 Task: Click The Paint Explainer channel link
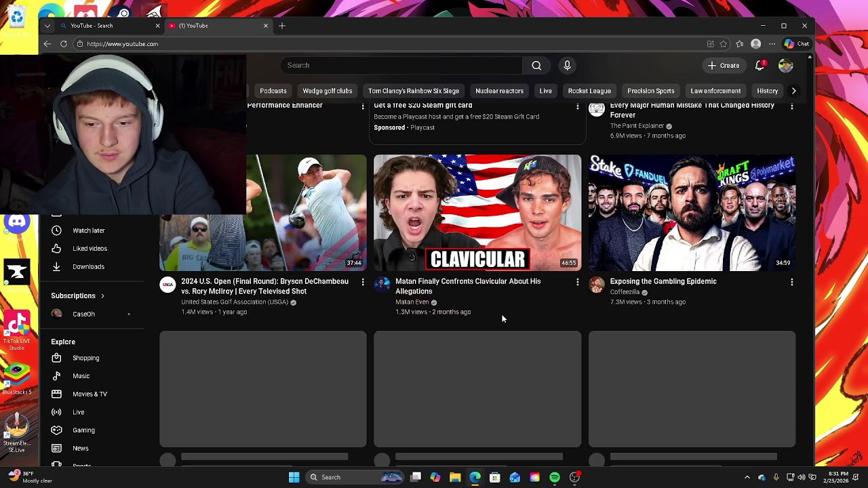tap(637, 126)
